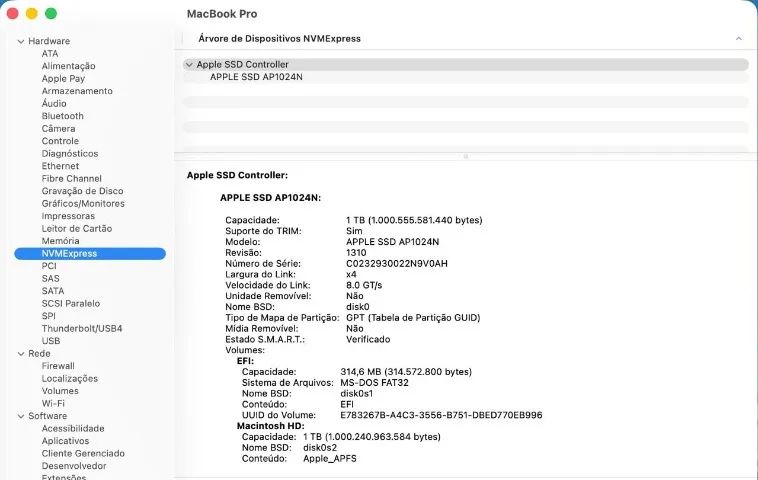The width and height of the screenshot is (758, 480).
Task: Click the GPT (Tabela de Partição GUID) value
Action: coord(413,318)
